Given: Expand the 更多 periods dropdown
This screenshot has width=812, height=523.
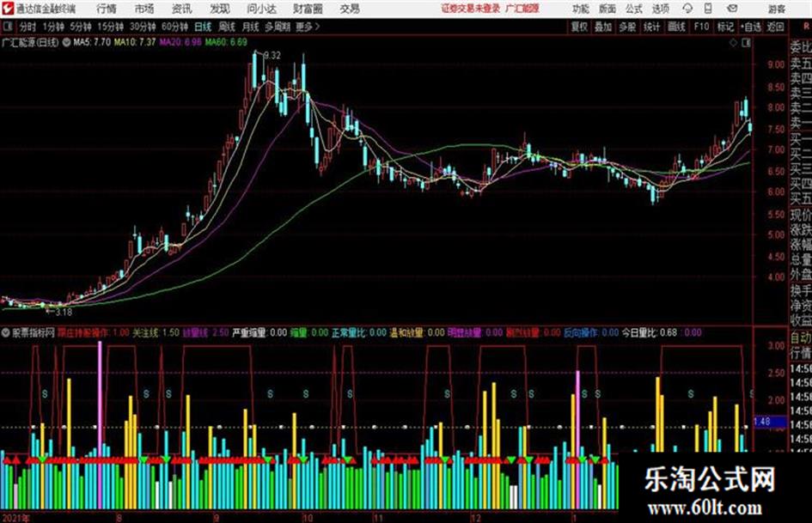Looking at the screenshot, I should 308,27.
